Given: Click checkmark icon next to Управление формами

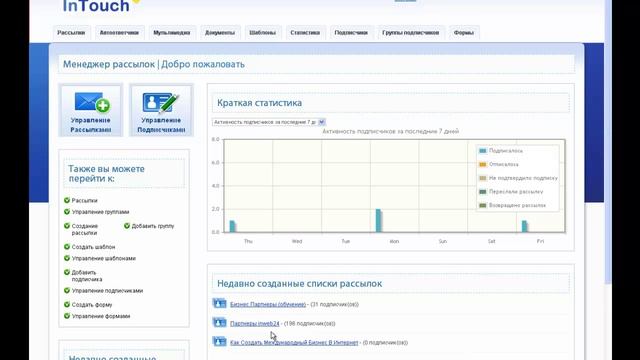Looking at the screenshot, I should pos(67,316).
